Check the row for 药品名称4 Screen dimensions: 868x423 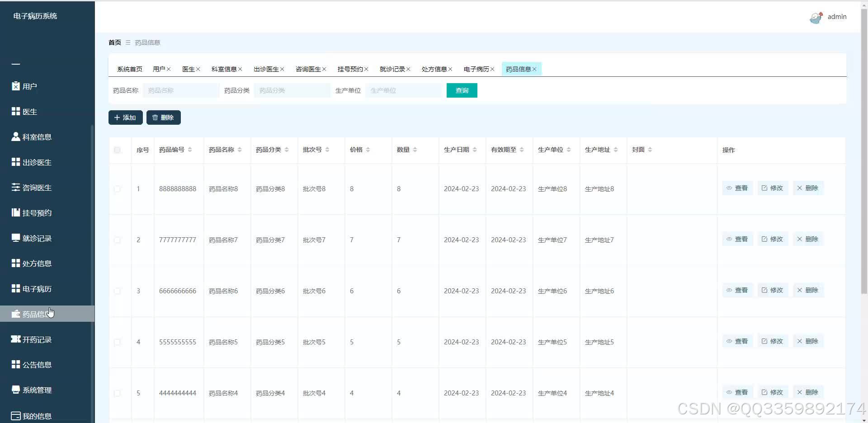pos(117,393)
